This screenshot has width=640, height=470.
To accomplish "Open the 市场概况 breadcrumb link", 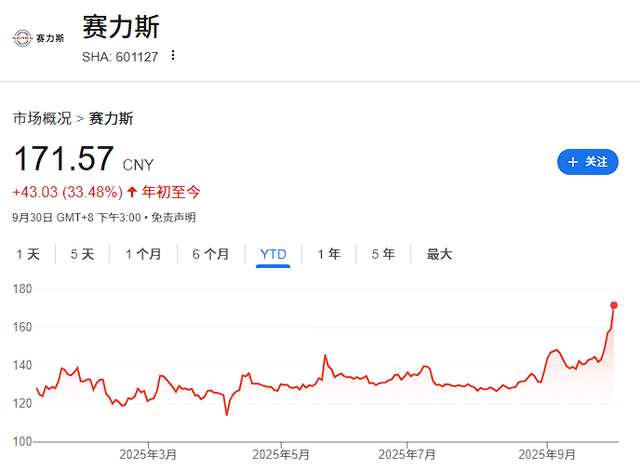I will click(42, 118).
